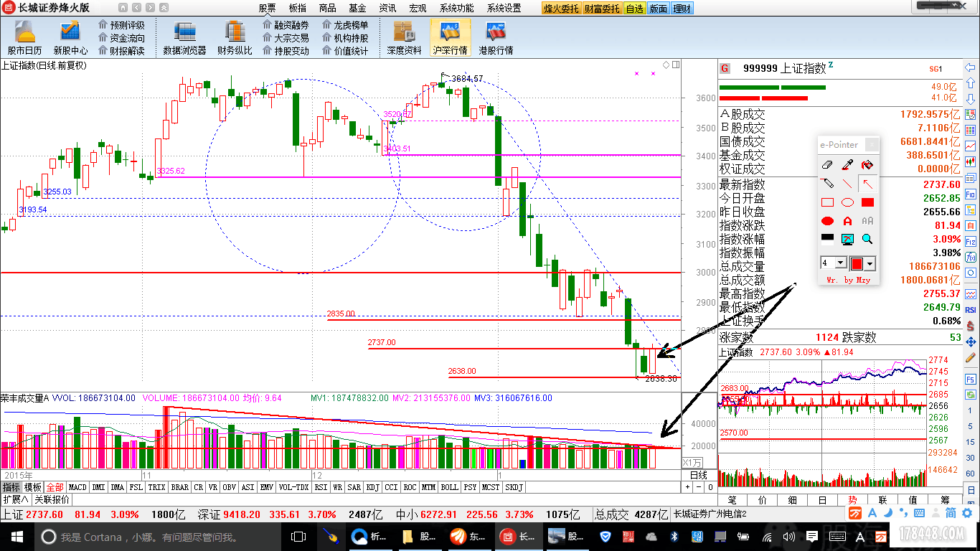Select eyedropper tool in e-Pointer
Viewport: 980px width, 551px height.
(x=847, y=164)
